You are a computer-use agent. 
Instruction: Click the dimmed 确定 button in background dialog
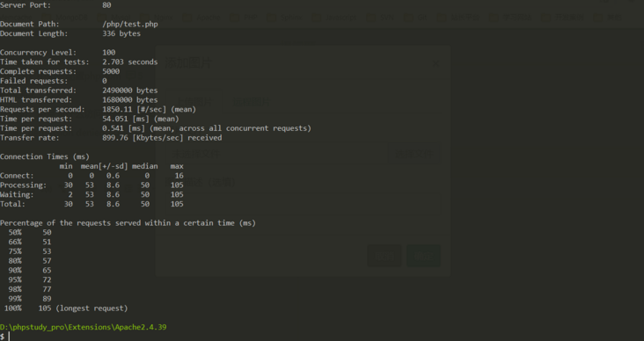coord(423,256)
